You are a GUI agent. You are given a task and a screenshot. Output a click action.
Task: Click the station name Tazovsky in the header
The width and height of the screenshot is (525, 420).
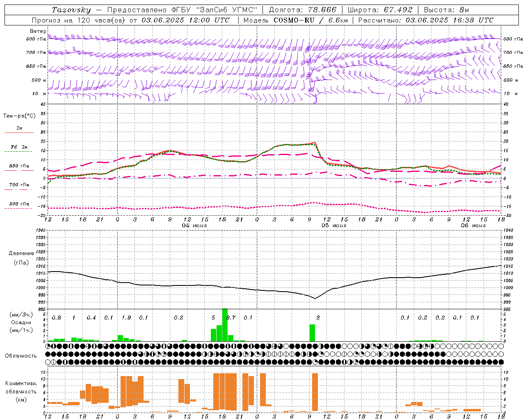71,10
